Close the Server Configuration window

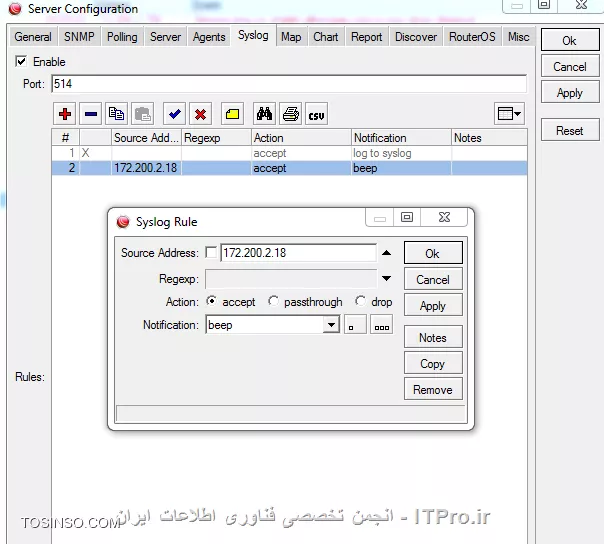click(x=581, y=5)
